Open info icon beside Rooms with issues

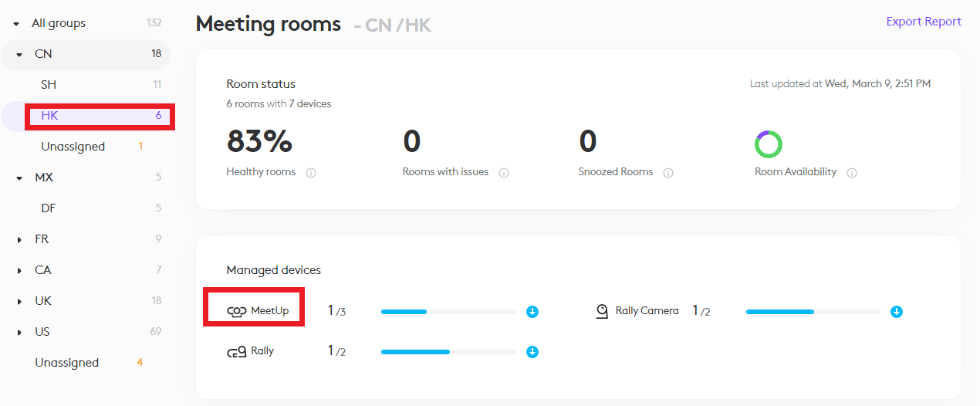504,173
